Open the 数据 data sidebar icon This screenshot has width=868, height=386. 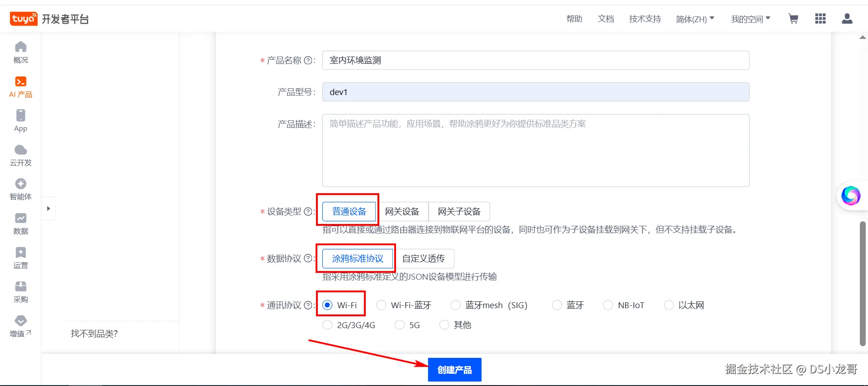[21, 224]
